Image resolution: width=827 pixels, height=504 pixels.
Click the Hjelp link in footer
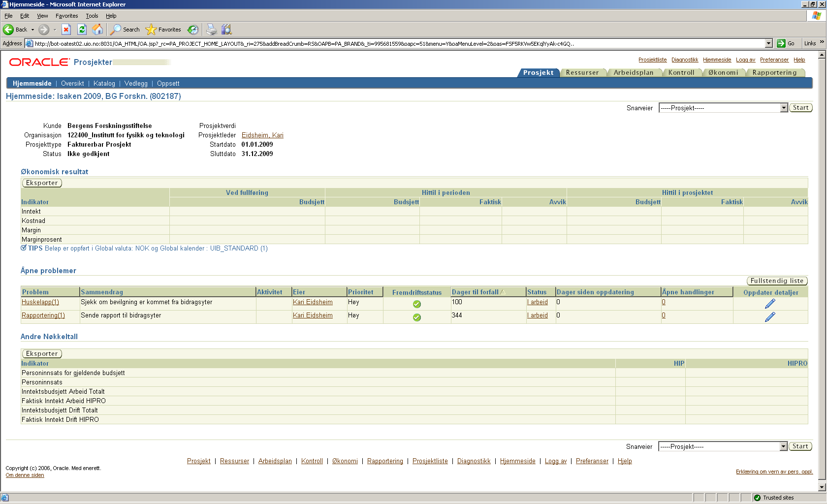coord(625,461)
